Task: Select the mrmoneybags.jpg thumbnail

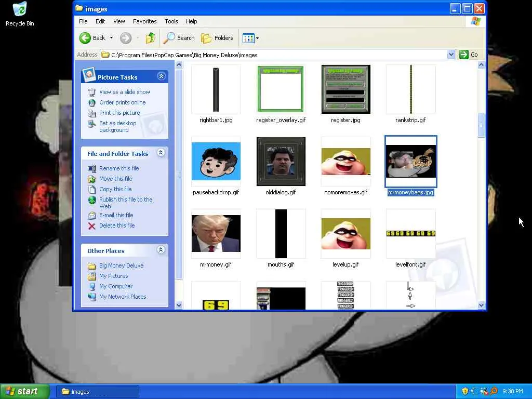Action: (410, 162)
